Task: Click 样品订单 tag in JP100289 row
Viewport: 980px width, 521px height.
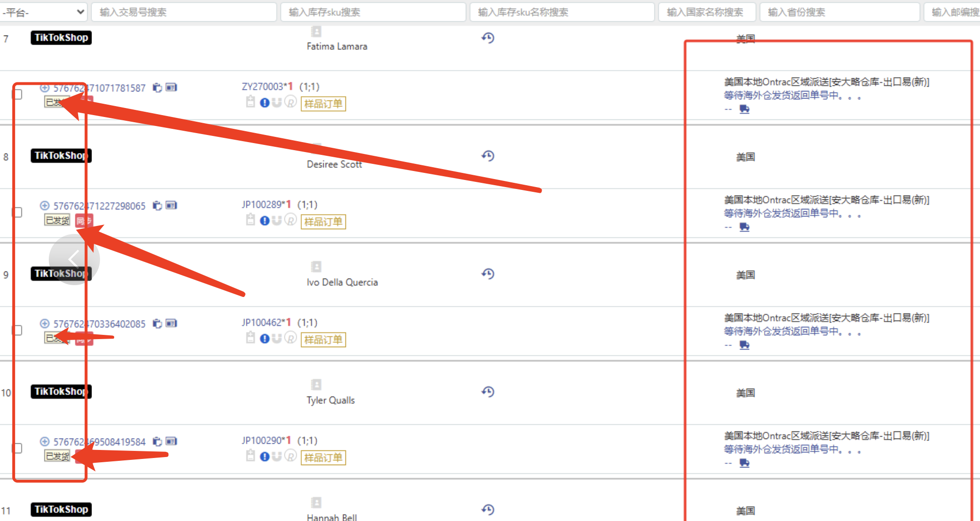Action: (x=323, y=222)
